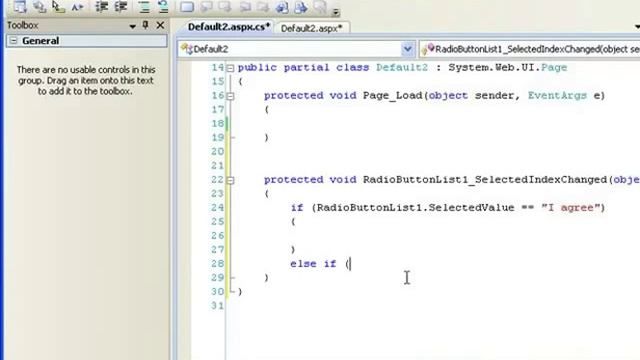Click Display Object Member List toolbar icon
Screen dimensions: 640x360
click(x=20, y=7)
